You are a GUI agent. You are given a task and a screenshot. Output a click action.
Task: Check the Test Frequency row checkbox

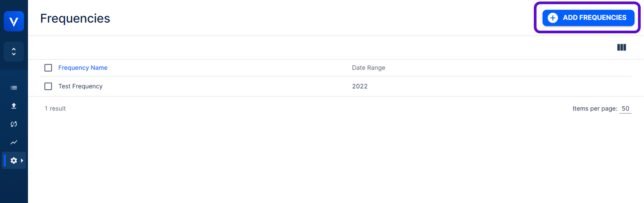tap(48, 86)
